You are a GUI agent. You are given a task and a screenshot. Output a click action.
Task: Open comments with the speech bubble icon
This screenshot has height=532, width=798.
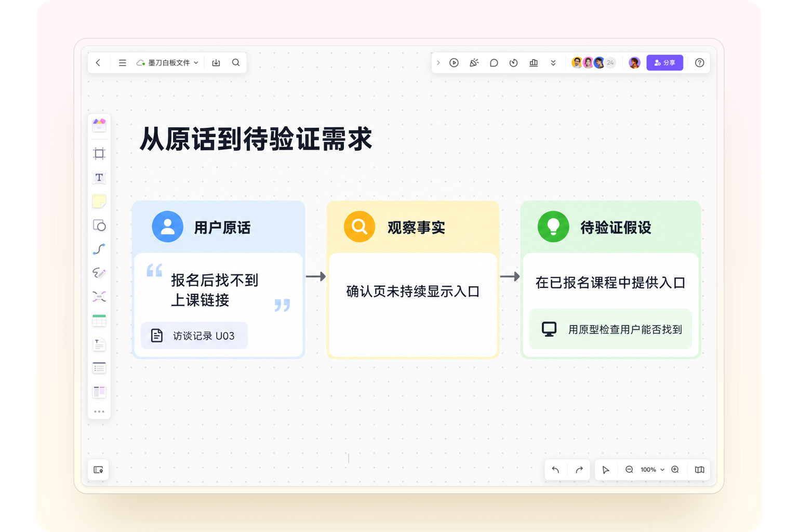pyautogui.click(x=494, y=63)
